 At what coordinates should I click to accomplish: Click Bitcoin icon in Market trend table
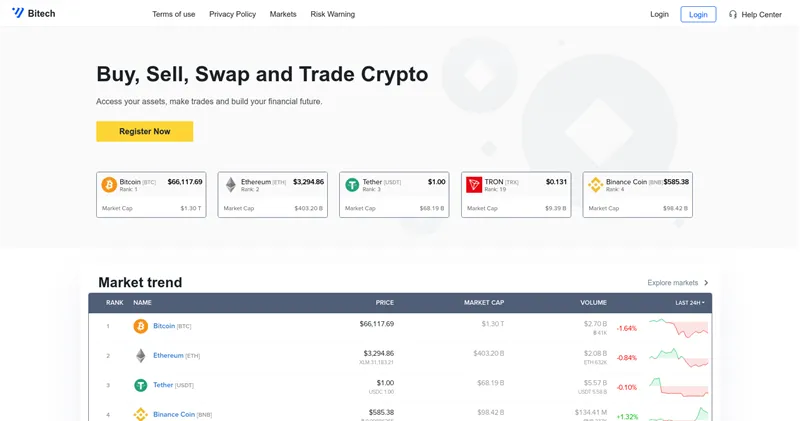pos(140,326)
